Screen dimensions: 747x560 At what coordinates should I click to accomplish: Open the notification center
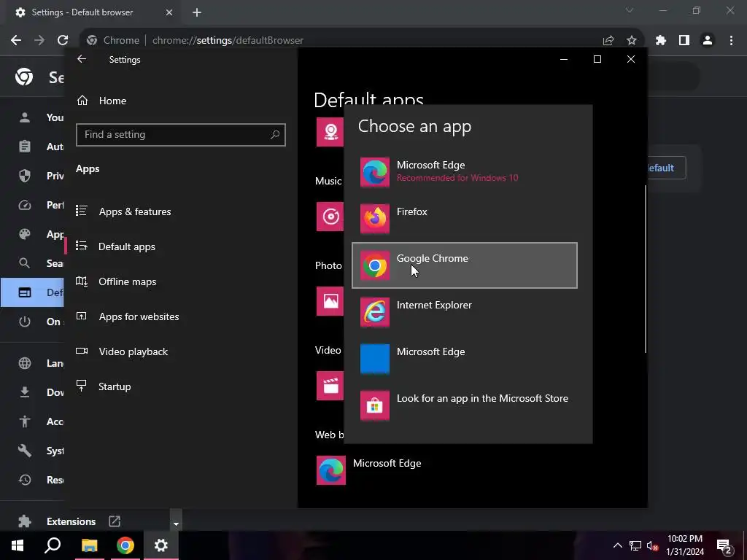point(724,545)
